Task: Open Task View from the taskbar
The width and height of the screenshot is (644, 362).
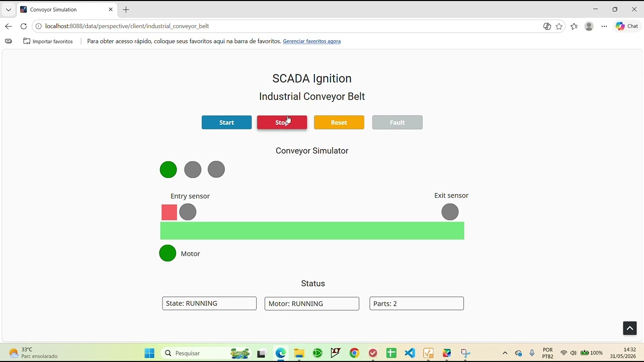Action: coord(261,353)
